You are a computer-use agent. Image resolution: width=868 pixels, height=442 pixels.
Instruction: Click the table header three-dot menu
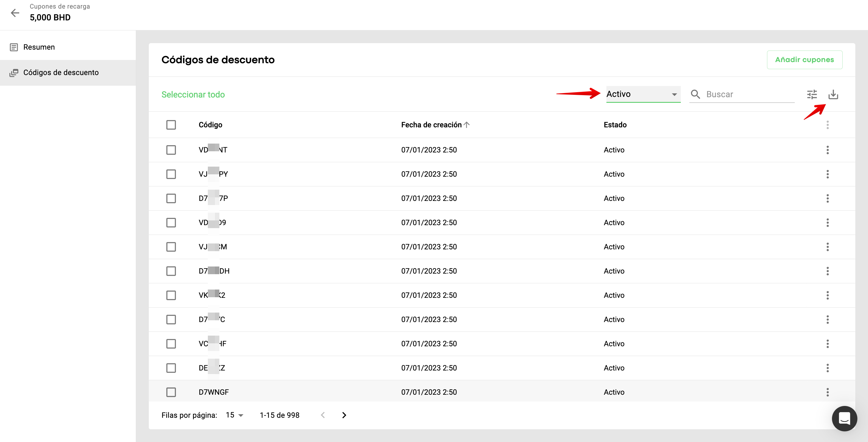[x=827, y=125]
